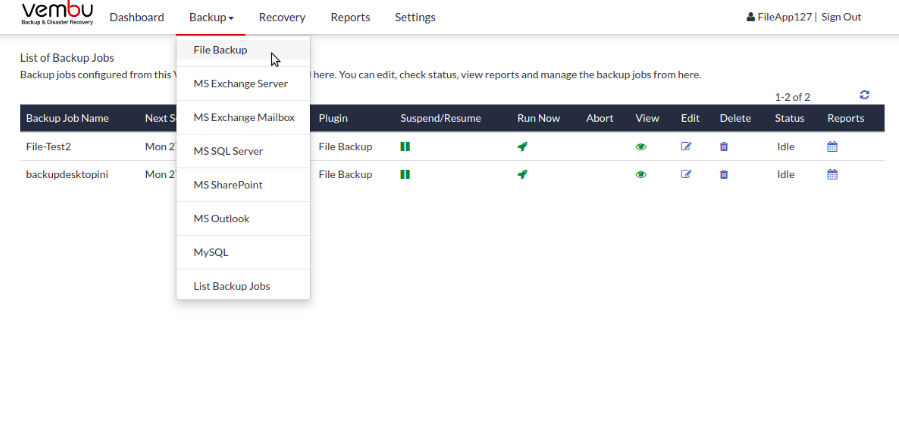This screenshot has height=446, width=899.
Task: Click Idle status of File-Test2
Action: coord(785,147)
